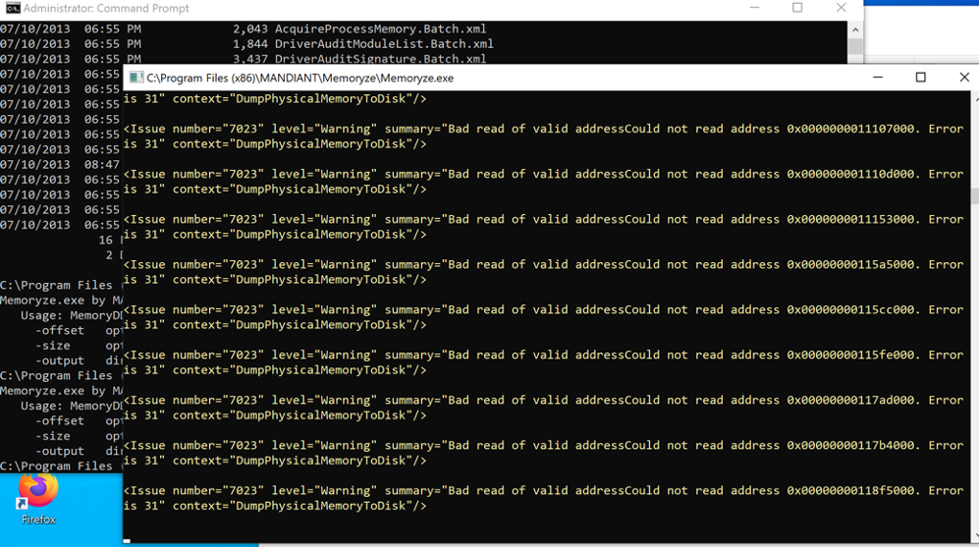
Task: Close the Memoryze.exe window
Action: tap(963, 78)
